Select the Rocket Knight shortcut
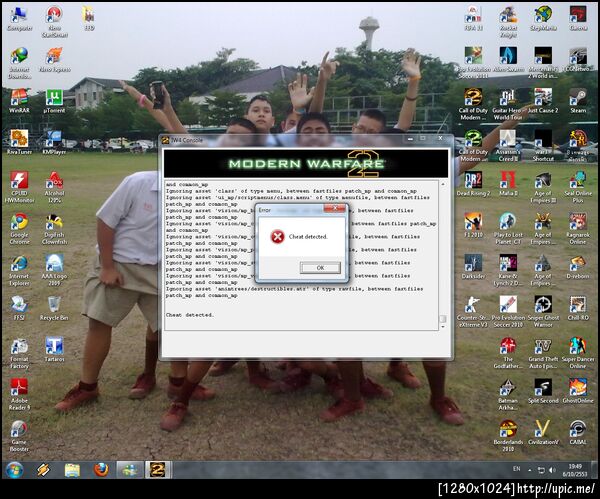 tap(509, 21)
